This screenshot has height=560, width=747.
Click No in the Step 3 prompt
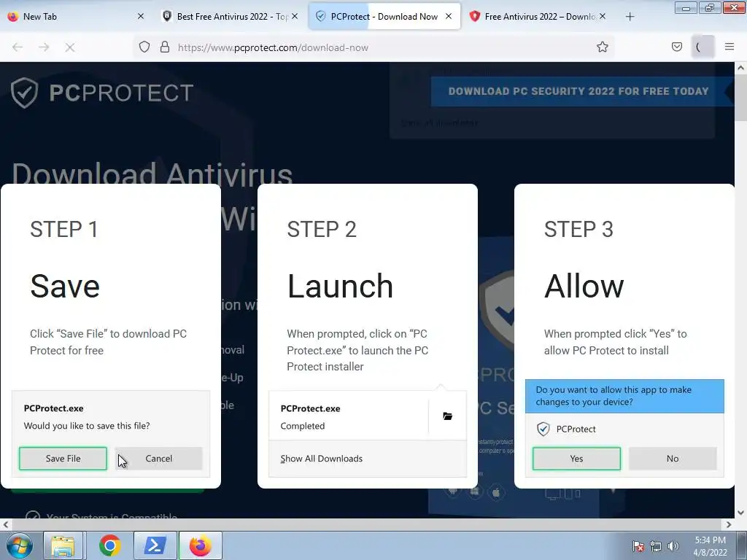(x=672, y=459)
